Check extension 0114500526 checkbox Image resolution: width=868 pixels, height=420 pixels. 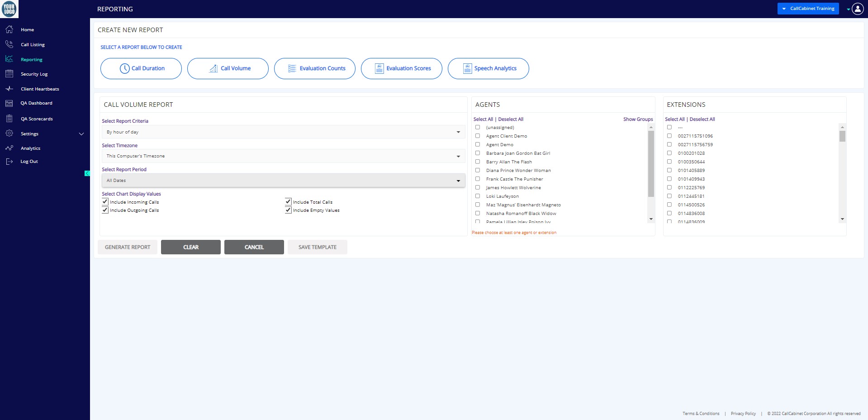click(669, 205)
